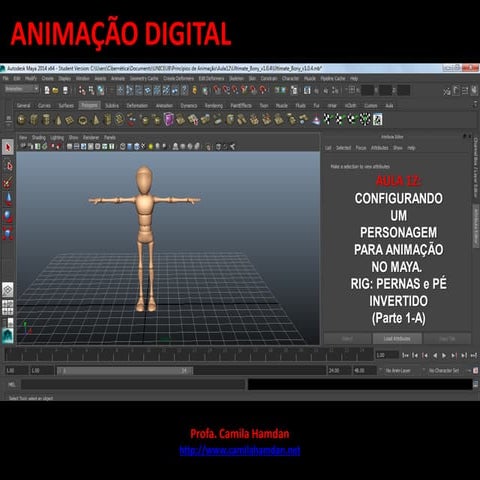
Task: Open the Panels menu in the viewport
Action: pyautogui.click(x=110, y=138)
